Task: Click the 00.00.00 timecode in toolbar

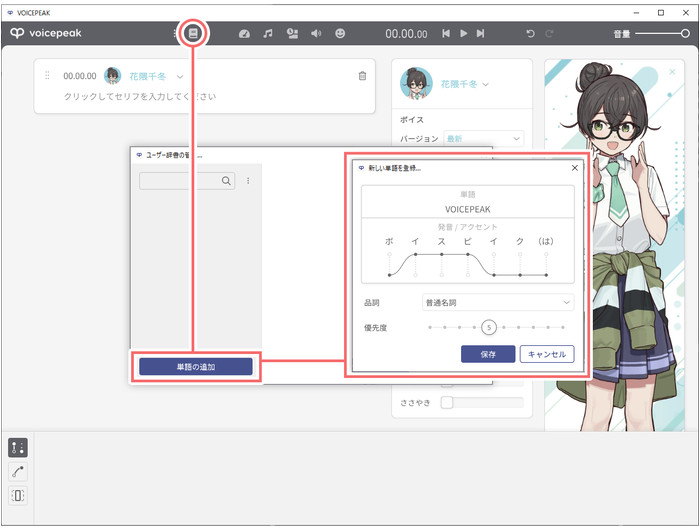Action: (406, 34)
